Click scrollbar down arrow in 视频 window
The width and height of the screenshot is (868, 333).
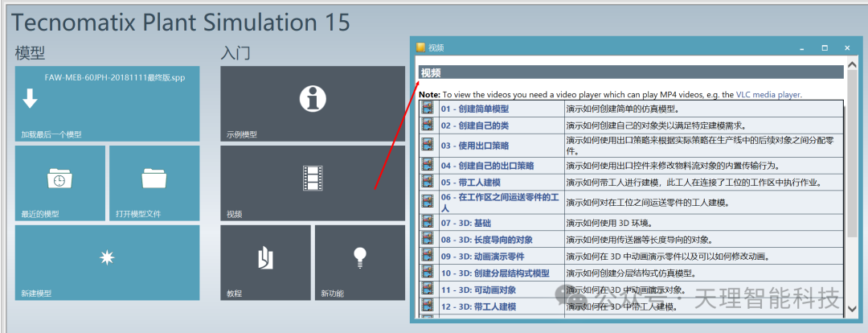coord(852,308)
